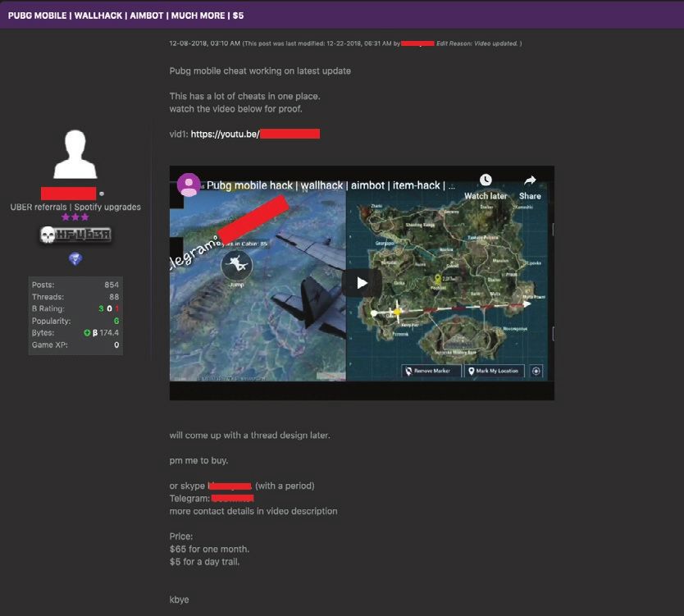Click the parachute Jump icon in video
This screenshot has width=684, height=616.
237,265
